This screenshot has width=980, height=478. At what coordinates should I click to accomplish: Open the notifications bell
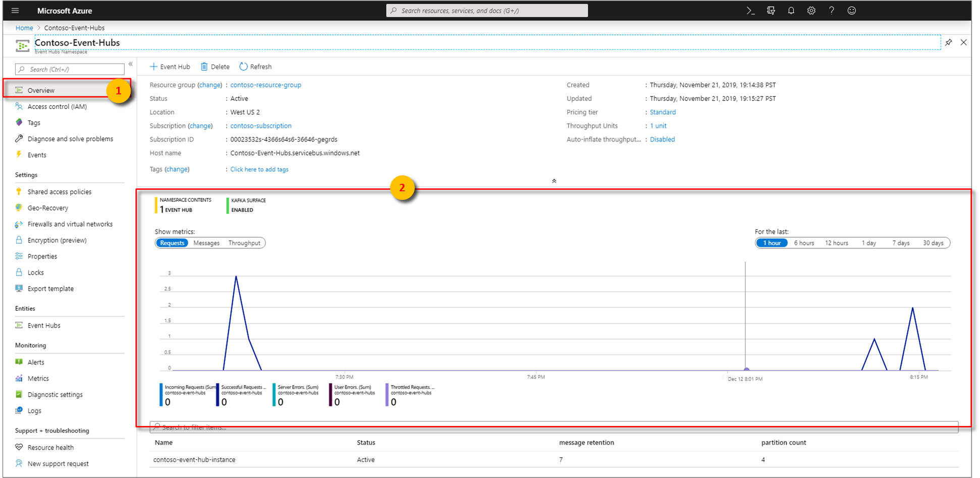click(791, 10)
